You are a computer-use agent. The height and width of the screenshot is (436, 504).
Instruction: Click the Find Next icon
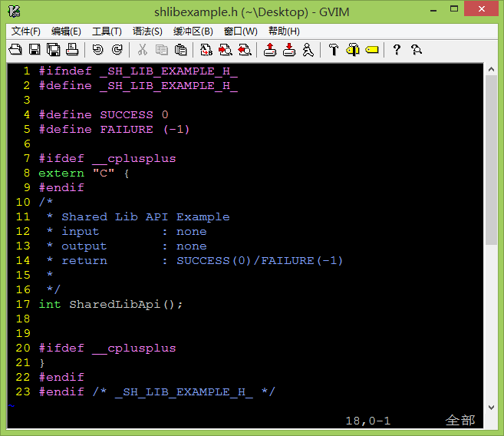[x=226, y=50]
